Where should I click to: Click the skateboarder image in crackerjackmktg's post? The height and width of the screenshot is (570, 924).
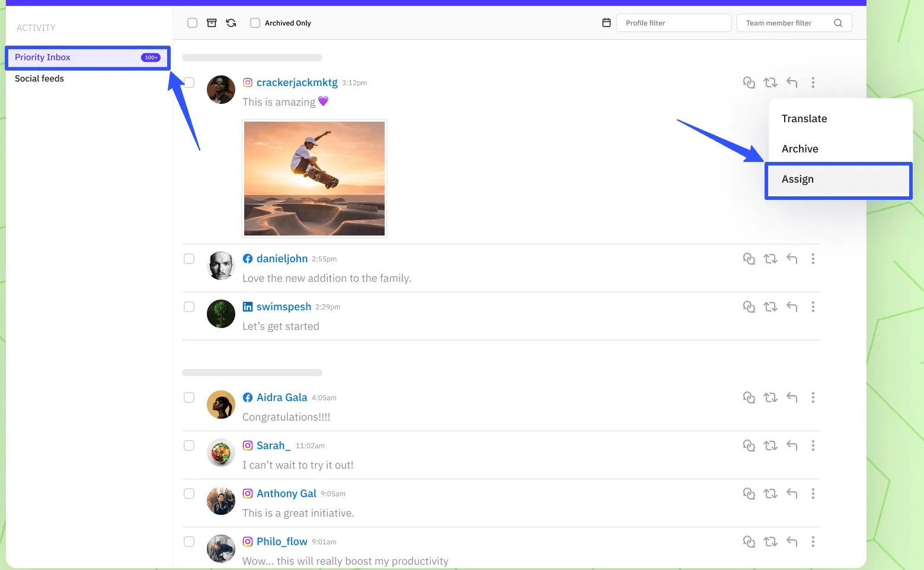click(x=314, y=178)
